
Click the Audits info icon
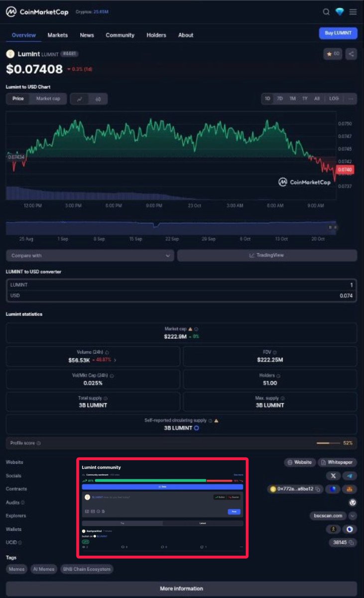tap(22, 503)
